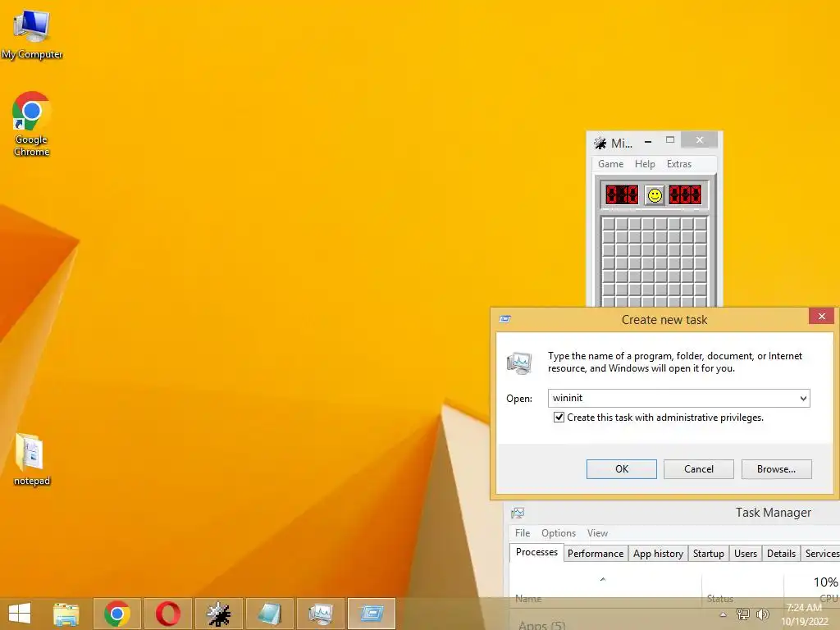Open the notepad-style app in taskbar
This screenshot has width=840, height=630.
pos(269,614)
